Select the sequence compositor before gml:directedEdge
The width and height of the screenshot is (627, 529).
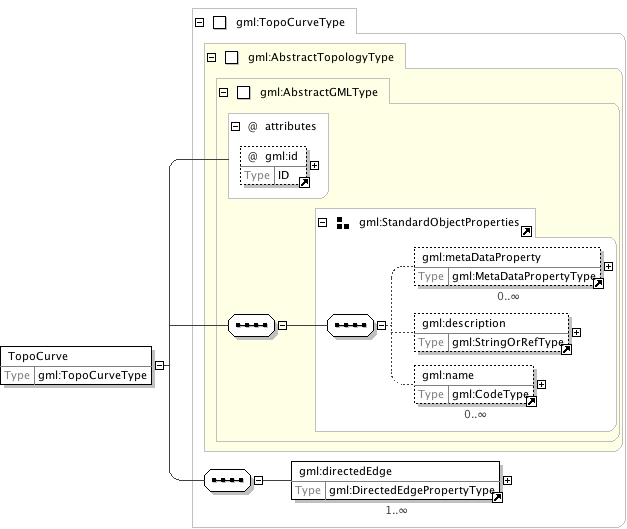pyautogui.click(x=228, y=480)
